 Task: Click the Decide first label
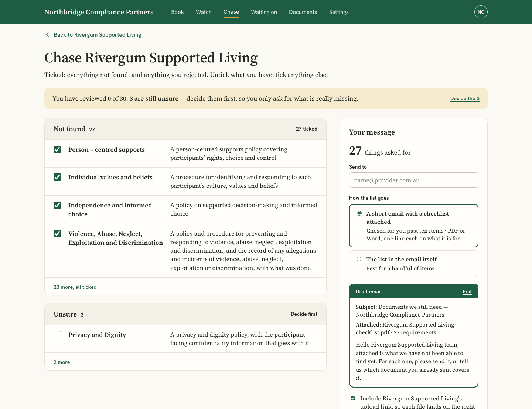point(304,314)
